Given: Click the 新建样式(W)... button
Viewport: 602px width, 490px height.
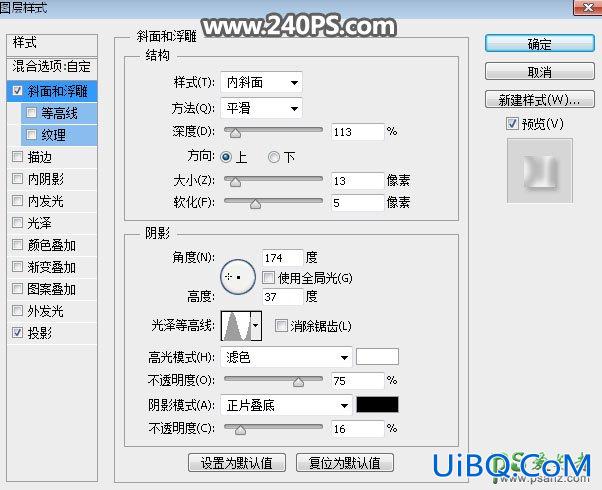Looking at the screenshot, I should (x=539, y=100).
